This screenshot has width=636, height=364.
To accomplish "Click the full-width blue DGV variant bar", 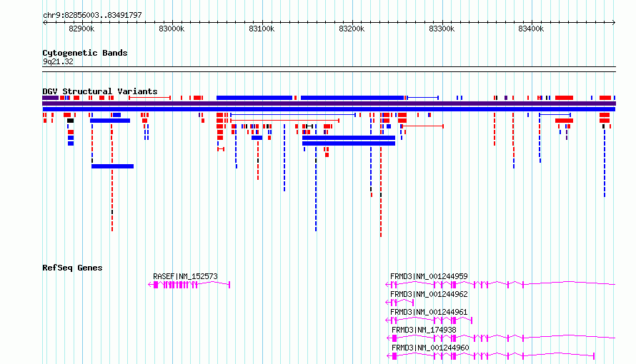I will [x=329, y=109].
